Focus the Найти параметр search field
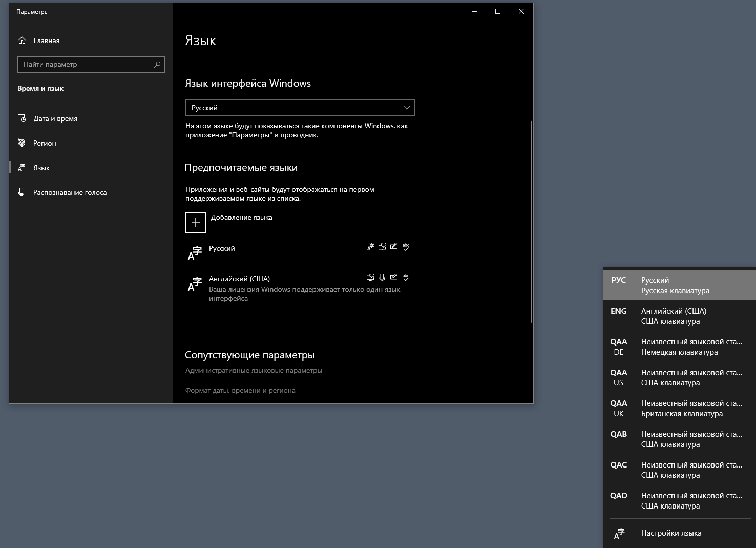The height and width of the screenshot is (548, 756). (91, 64)
